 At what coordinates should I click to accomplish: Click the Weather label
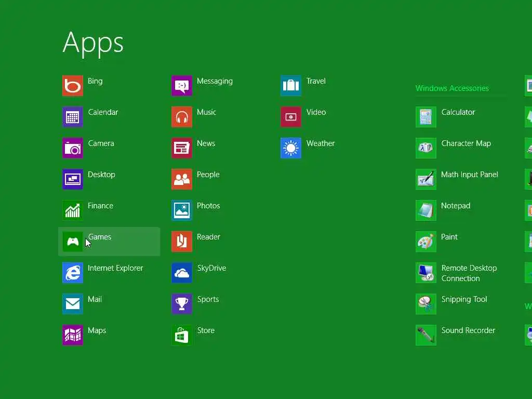[x=321, y=143]
